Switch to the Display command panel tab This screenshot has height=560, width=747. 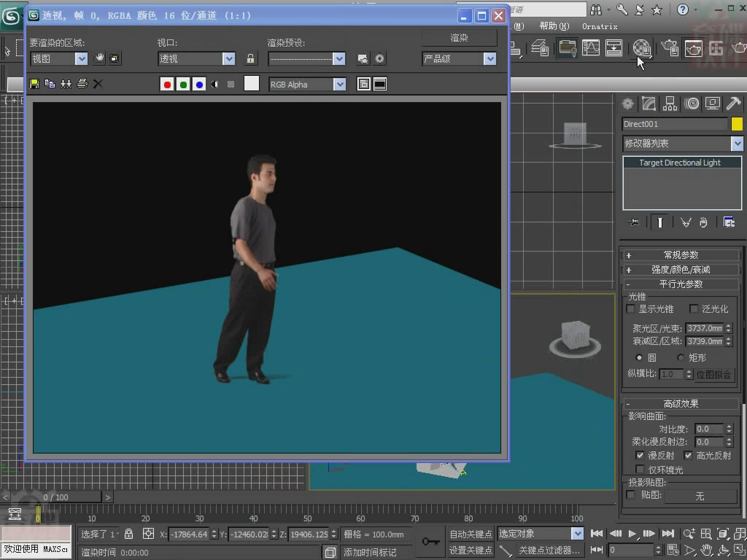pyautogui.click(x=713, y=104)
